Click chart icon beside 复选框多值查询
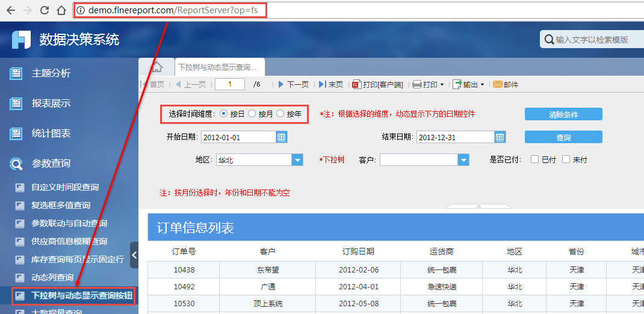The width and height of the screenshot is (644, 314). click(x=20, y=206)
